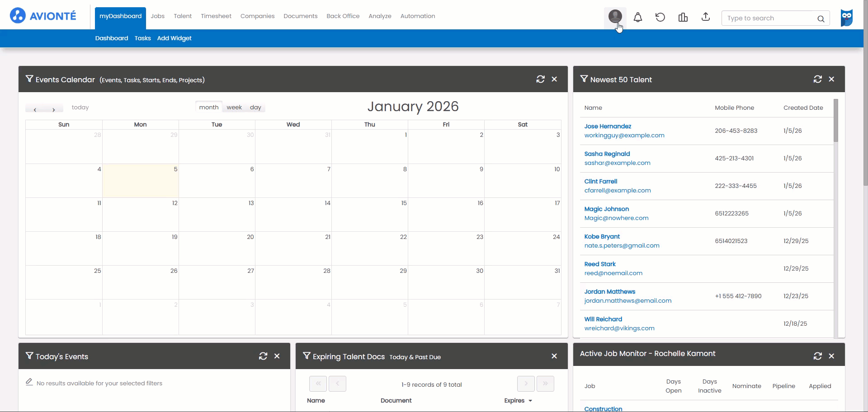The image size is (868, 412).
Task: Filter the Events Calendar widget
Action: click(29, 79)
